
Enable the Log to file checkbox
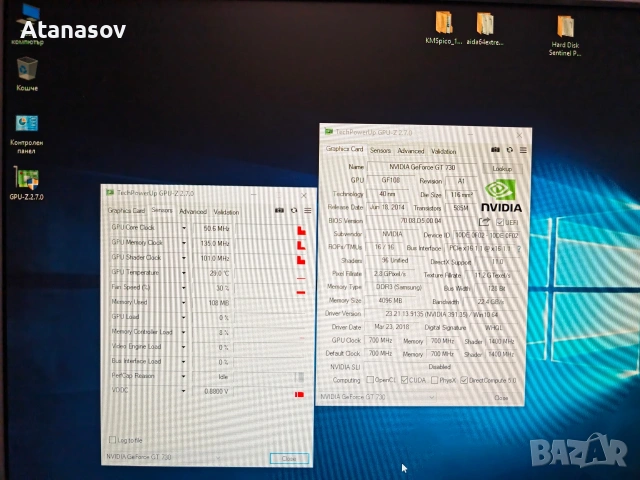click(x=113, y=440)
